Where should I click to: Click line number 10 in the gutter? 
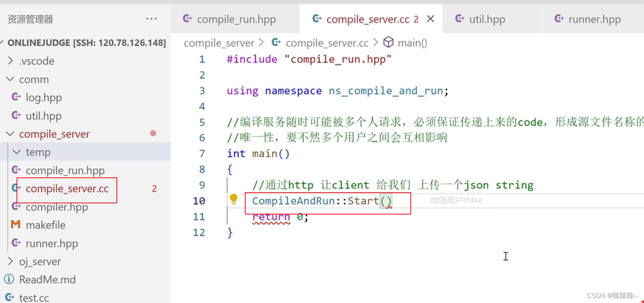click(199, 200)
